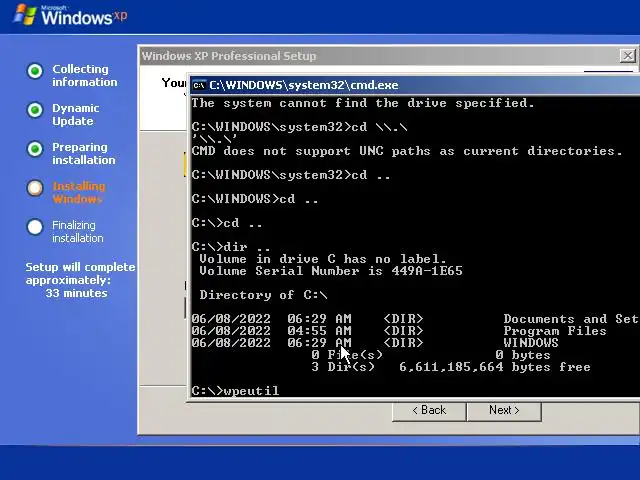Click the Collecting information step bullet

coord(35,71)
